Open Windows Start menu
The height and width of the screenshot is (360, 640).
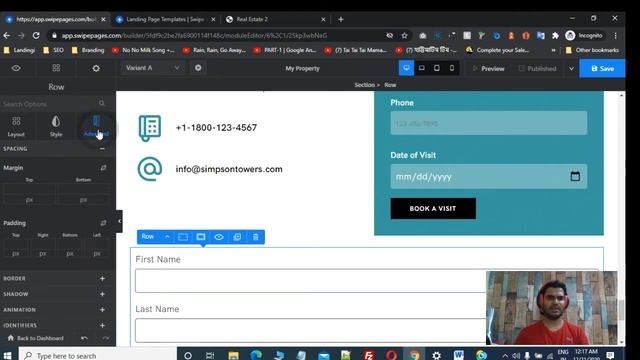click(7, 355)
